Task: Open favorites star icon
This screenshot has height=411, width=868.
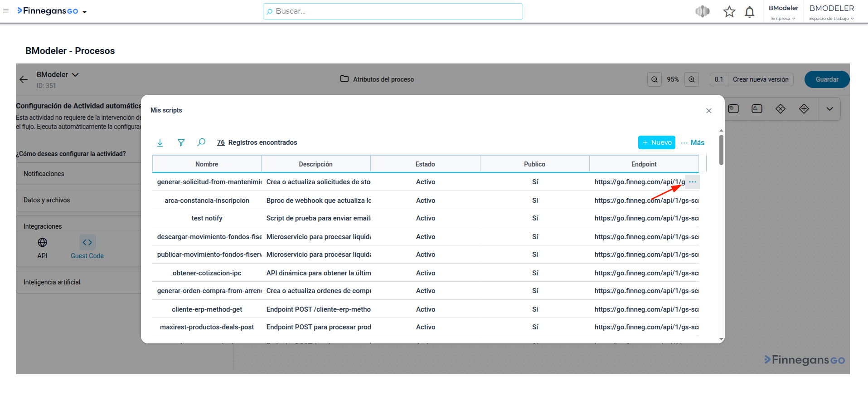Action: pyautogui.click(x=729, y=11)
